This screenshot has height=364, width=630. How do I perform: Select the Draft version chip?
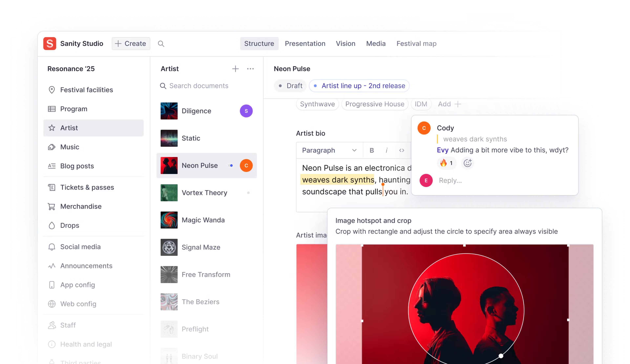coord(290,86)
